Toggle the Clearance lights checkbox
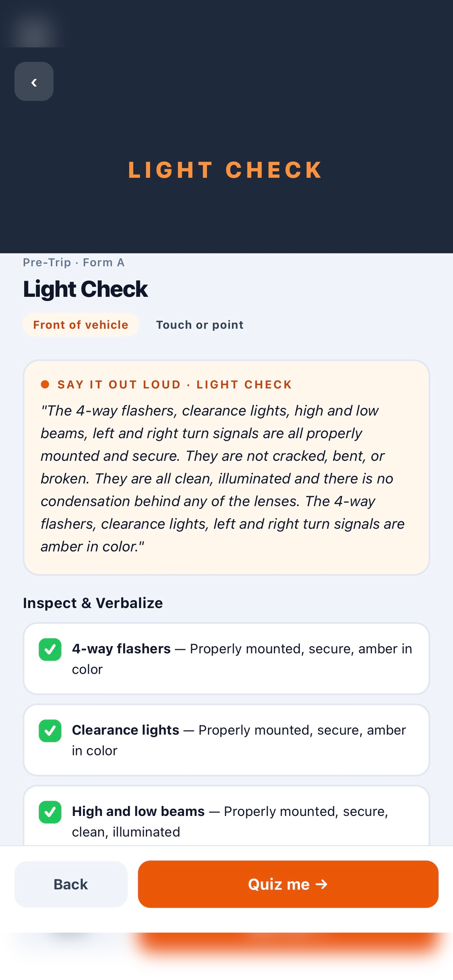 tap(50, 731)
